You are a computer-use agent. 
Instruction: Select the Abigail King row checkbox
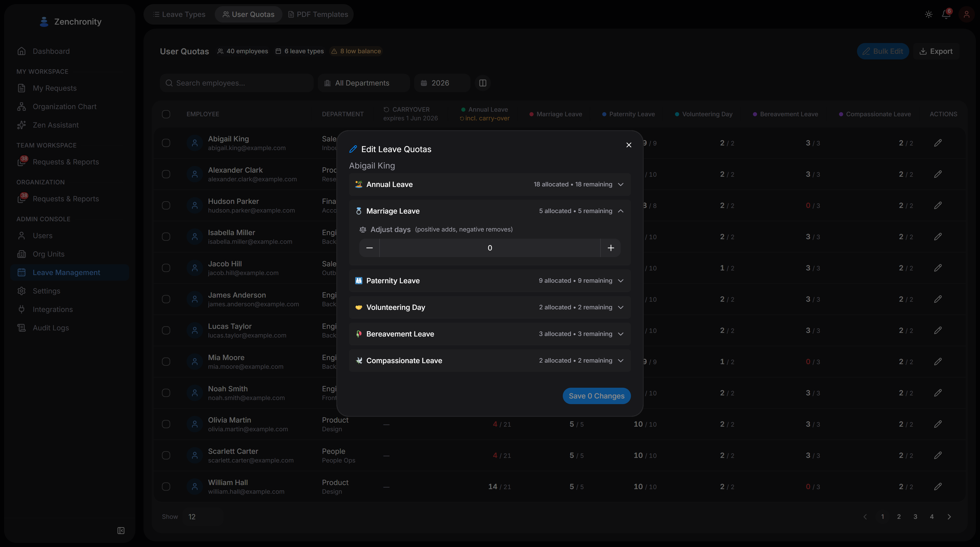pyautogui.click(x=166, y=143)
